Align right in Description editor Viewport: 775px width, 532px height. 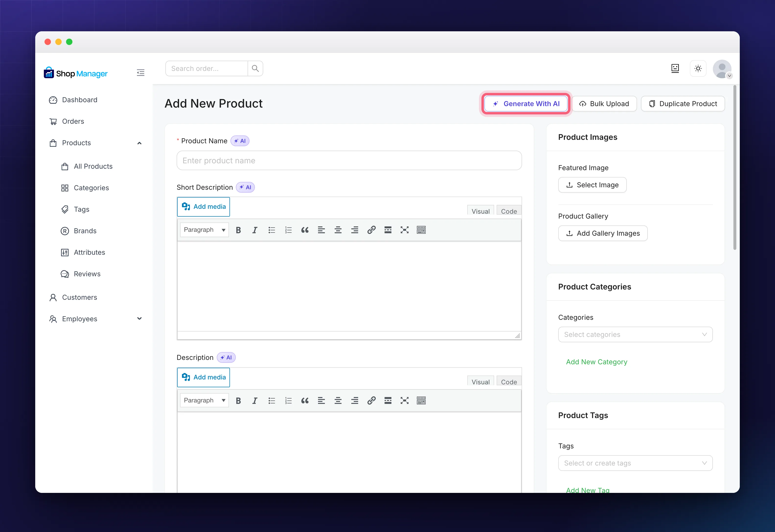tap(354, 401)
